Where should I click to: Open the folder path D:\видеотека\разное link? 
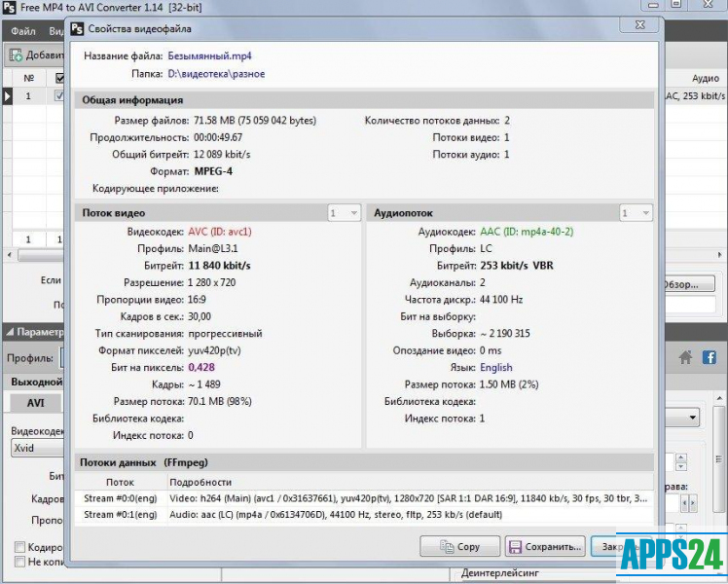coord(216,74)
